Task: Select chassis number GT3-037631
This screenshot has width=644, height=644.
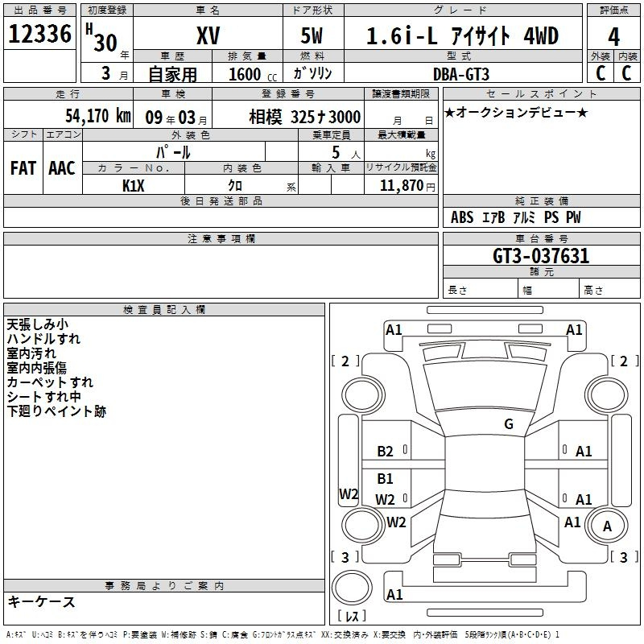Action: [541, 257]
